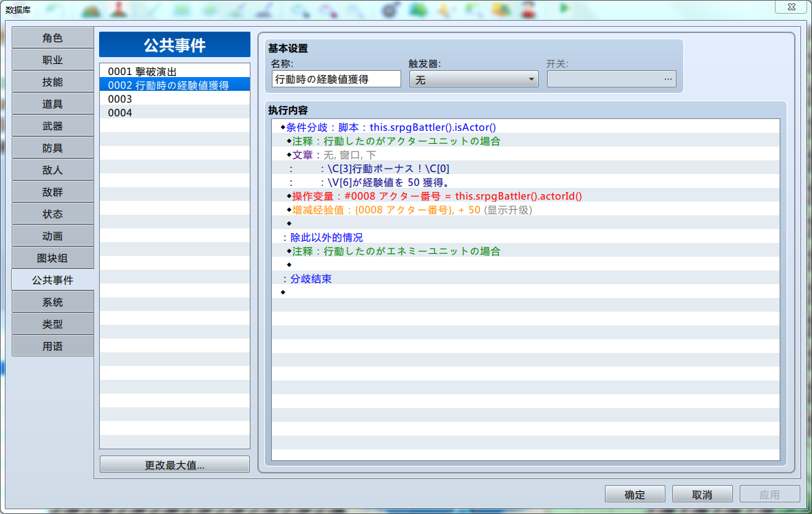Select the 除此以外的情况 else line

point(526,237)
